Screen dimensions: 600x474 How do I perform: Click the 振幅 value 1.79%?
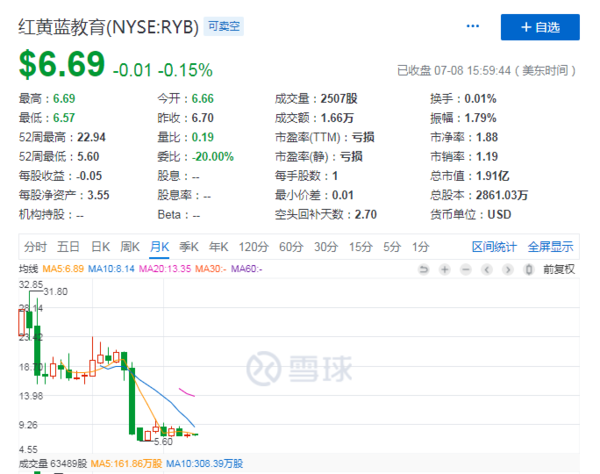click(x=480, y=118)
